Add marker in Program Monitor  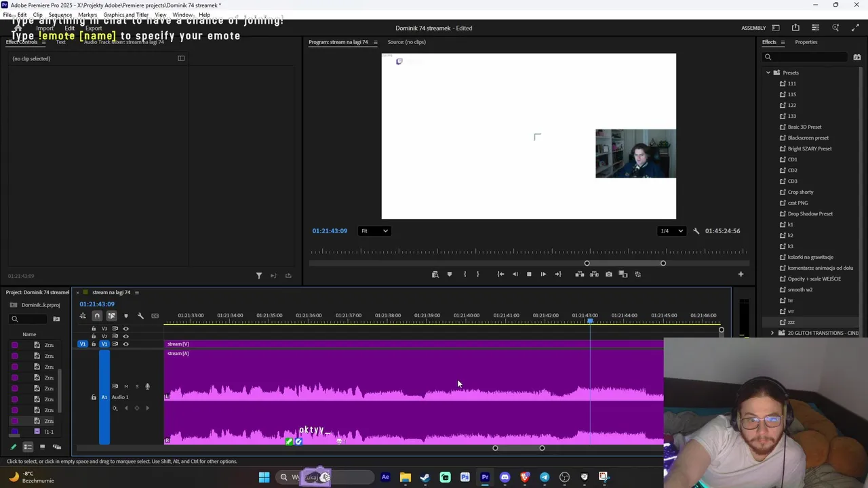(x=449, y=274)
